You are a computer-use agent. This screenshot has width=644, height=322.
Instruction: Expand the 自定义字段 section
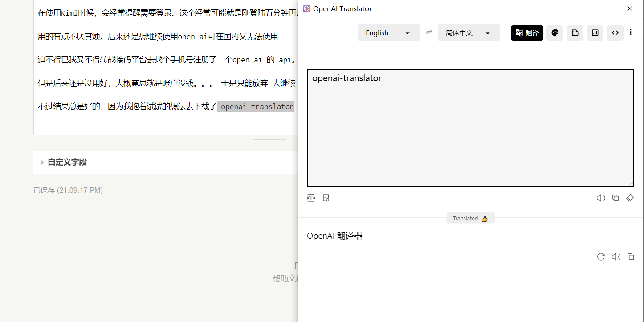coord(67,162)
